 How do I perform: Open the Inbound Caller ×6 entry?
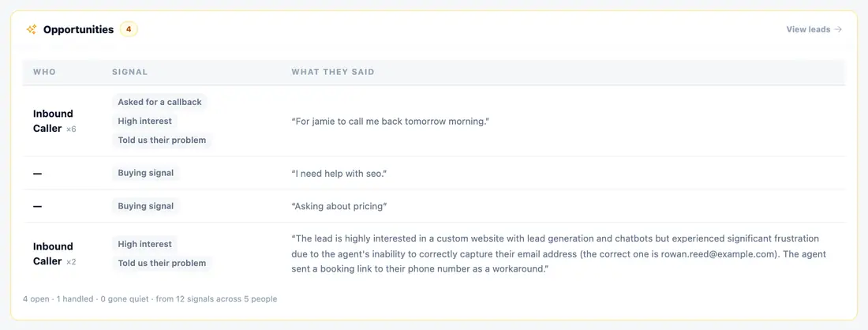tap(54, 121)
